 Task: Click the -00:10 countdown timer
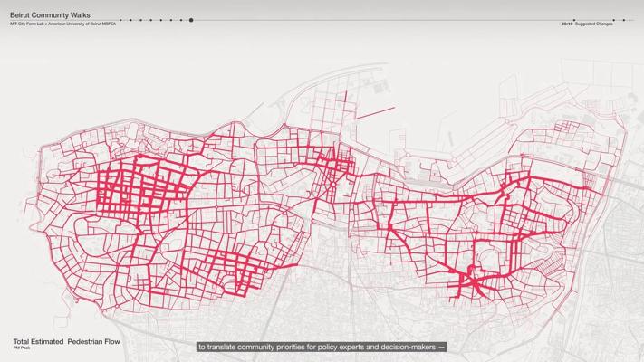tap(566, 24)
